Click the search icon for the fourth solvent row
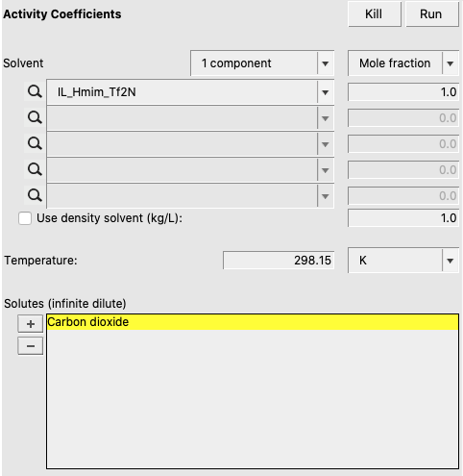The image size is (463, 476). pyautogui.click(x=35, y=169)
